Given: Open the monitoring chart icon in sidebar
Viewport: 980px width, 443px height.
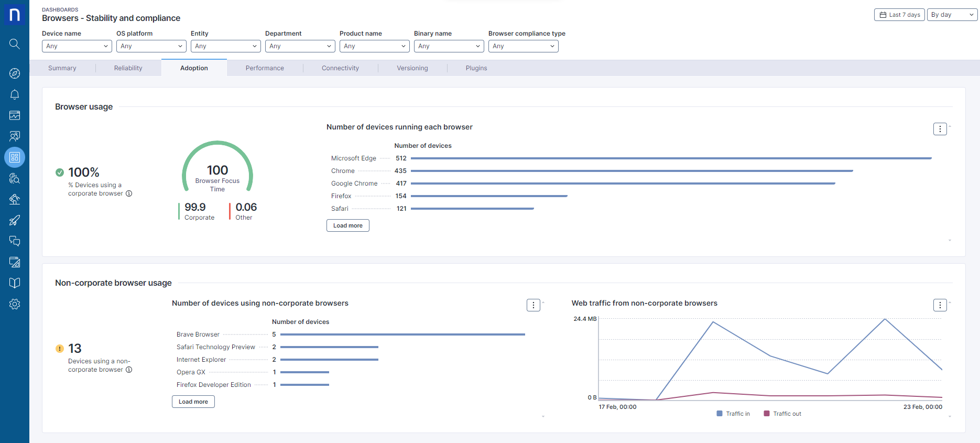Looking at the screenshot, I should [x=15, y=115].
